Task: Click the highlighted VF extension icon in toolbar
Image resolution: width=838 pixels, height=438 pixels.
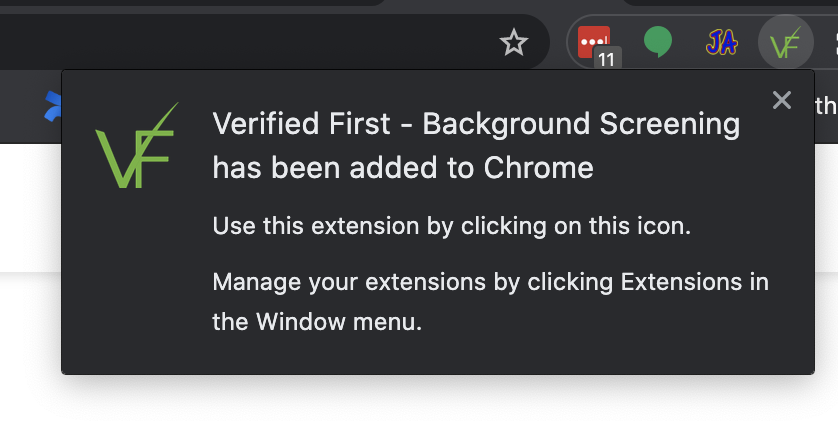Action: tap(786, 42)
